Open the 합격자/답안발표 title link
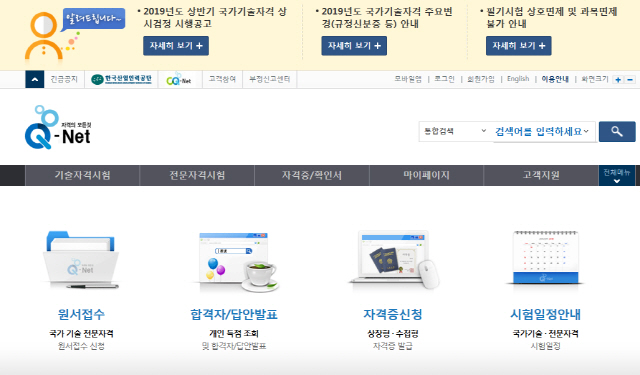640x375 pixels. point(234,314)
